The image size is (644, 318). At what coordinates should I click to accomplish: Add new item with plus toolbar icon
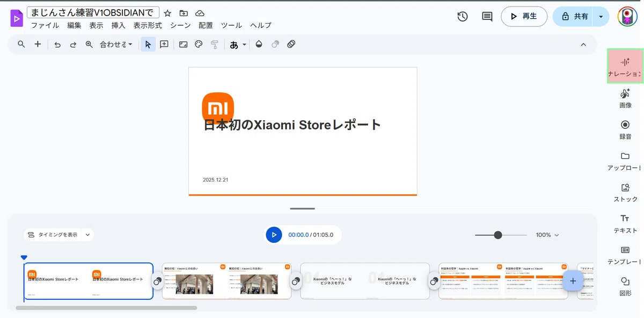[x=38, y=45]
